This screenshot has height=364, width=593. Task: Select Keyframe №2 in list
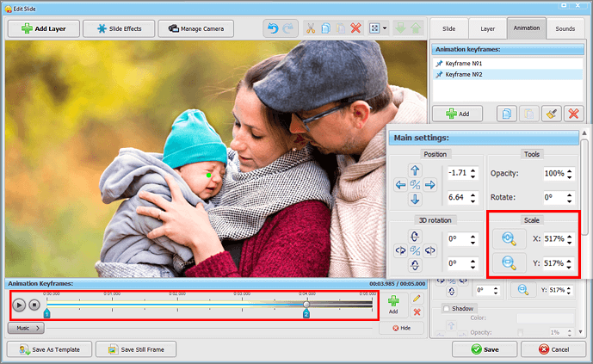click(x=507, y=75)
